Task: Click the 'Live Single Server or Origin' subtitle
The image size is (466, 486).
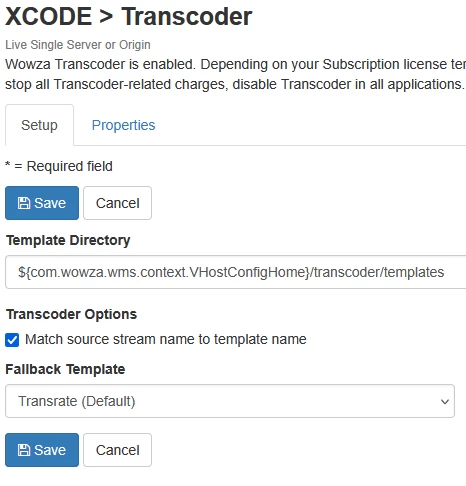Action: (78, 45)
